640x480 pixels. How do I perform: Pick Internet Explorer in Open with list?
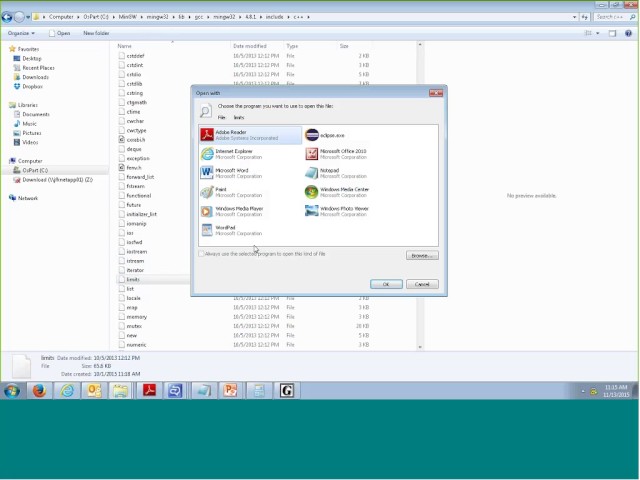click(x=233, y=153)
